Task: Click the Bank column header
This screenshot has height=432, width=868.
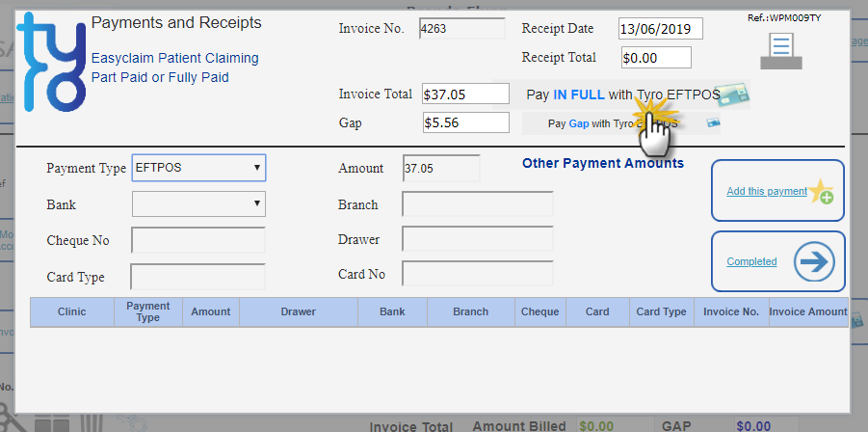Action: coord(392,311)
